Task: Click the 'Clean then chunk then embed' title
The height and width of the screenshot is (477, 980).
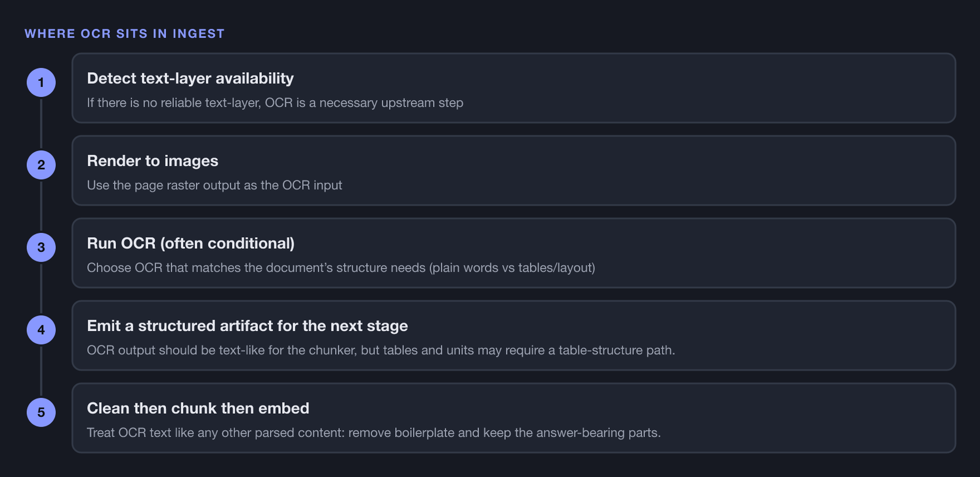Action: pyautogui.click(x=198, y=408)
